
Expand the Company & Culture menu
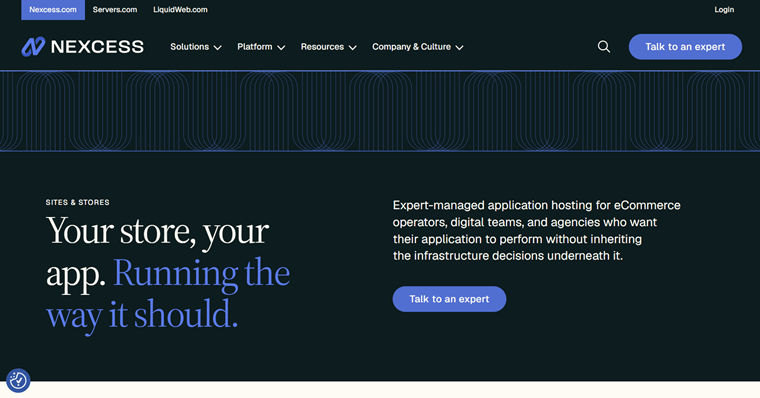coord(418,47)
